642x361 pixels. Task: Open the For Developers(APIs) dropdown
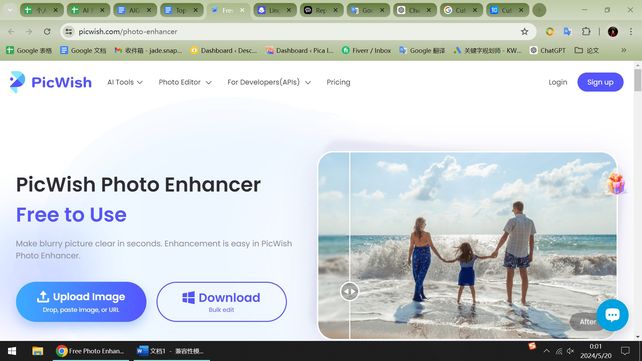(x=269, y=82)
